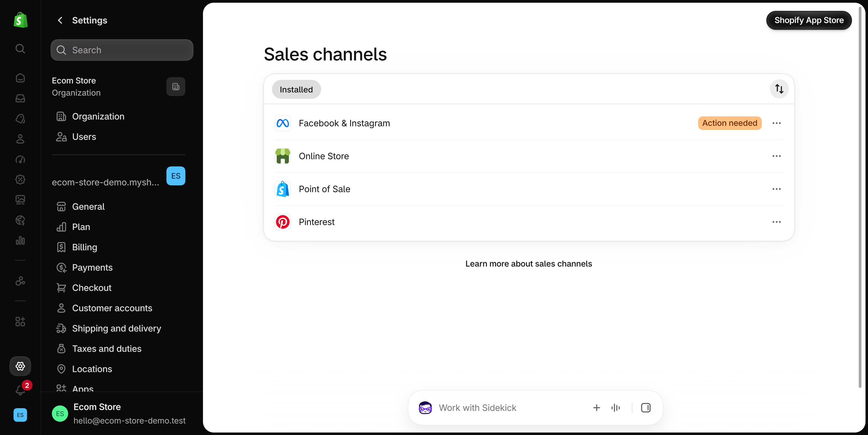The width and height of the screenshot is (868, 435).
Task: Click the Shopify App Store button
Action: [x=809, y=20]
